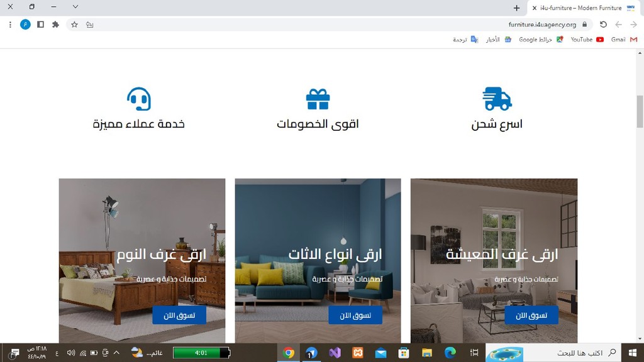Screen dimensions: 644x362
Task: Open Chrome's three-dot menu
Action: tap(10, 25)
